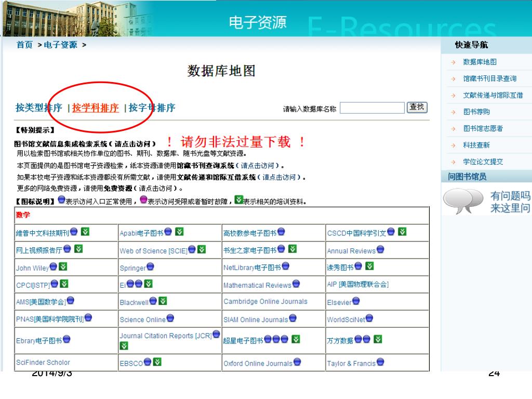
Task: Open 文献传递与馆际互借 in quick navigation
Action: pyautogui.click(x=493, y=96)
